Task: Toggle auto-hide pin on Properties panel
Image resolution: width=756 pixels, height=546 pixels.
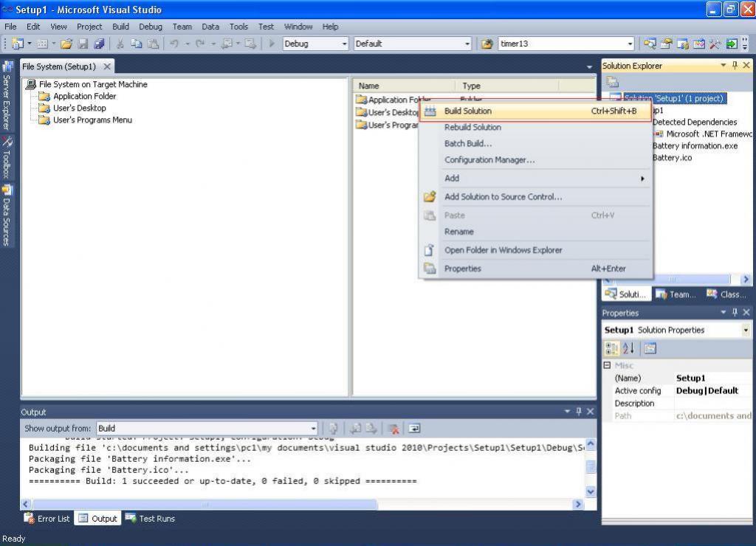Action: [x=735, y=312]
